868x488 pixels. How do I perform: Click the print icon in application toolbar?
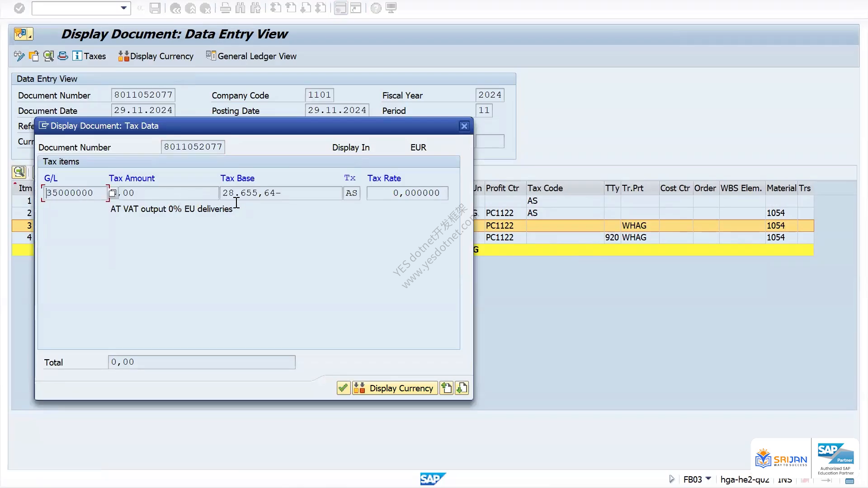point(63,56)
